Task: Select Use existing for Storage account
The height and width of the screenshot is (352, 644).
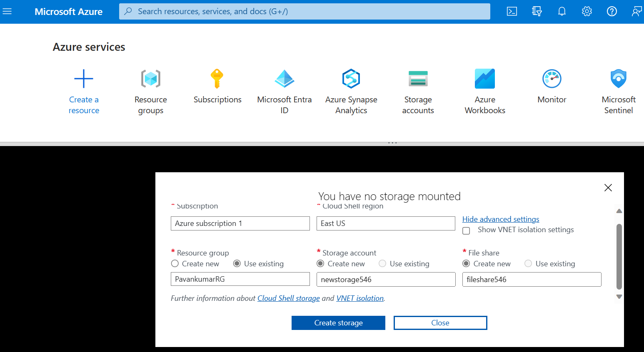Action: [382, 264]
